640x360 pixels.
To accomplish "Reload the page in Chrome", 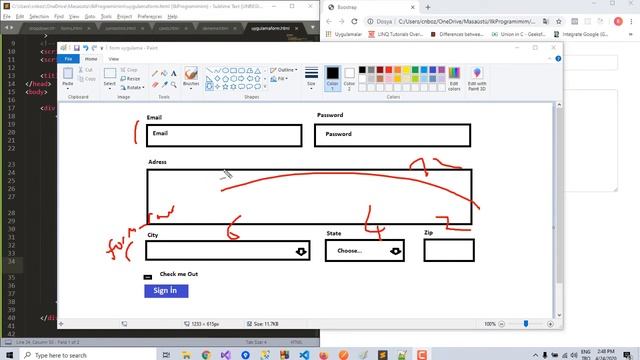I will tap(354, 21).
